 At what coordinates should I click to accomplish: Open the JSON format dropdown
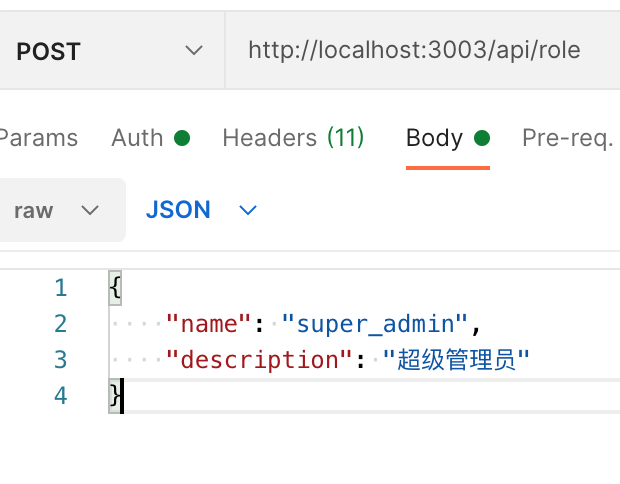point(202,210)
